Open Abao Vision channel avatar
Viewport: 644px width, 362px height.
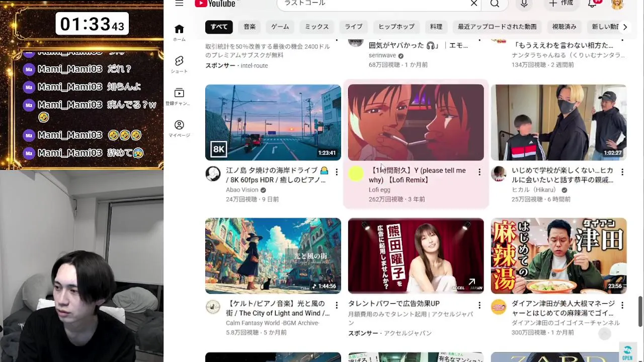[x=213, y=174]
